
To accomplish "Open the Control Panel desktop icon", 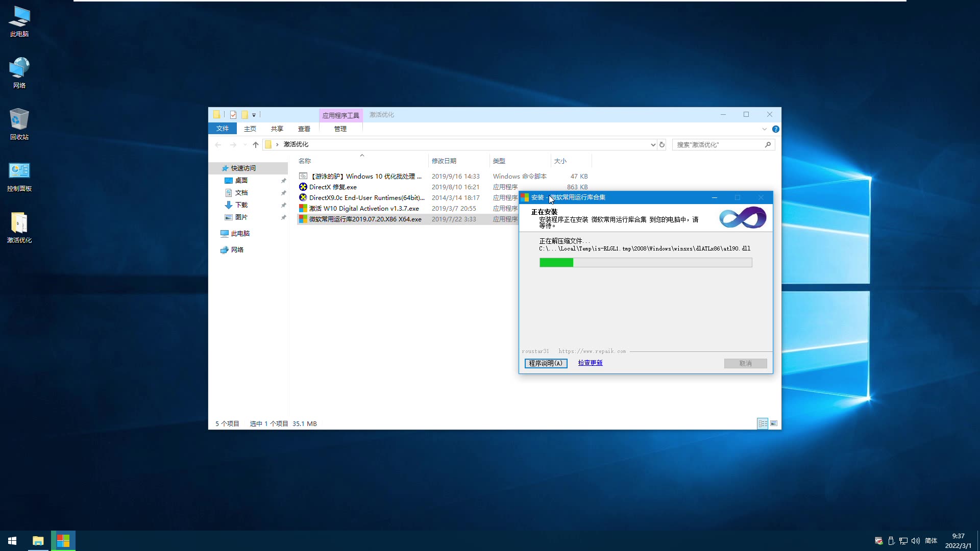I will tap(19, 176).
